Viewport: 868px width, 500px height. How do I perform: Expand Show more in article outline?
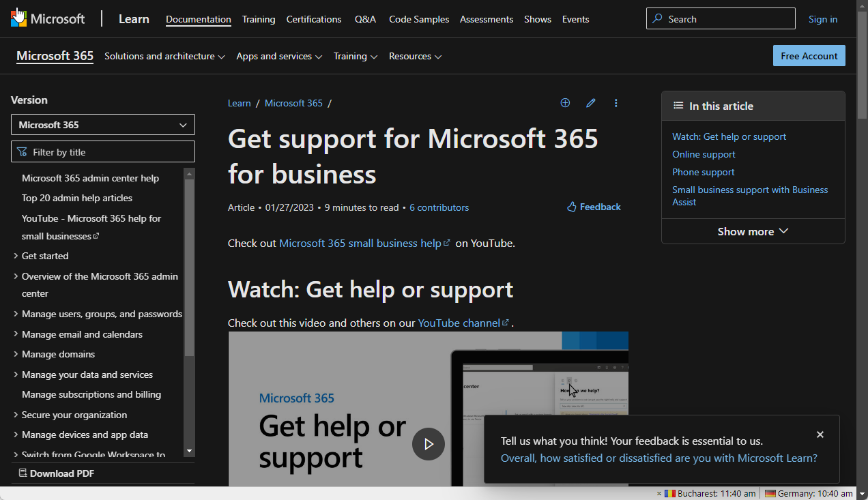click(x=753, y=231)
